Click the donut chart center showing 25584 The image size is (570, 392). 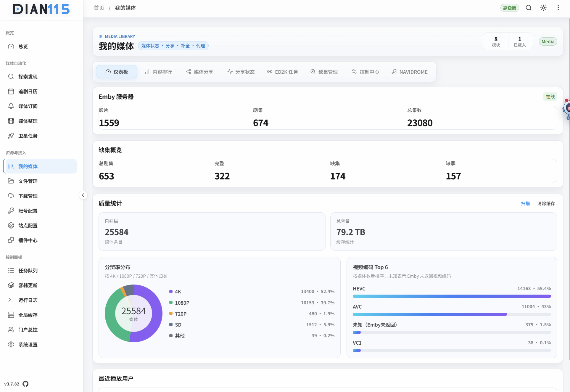[133, 313]
